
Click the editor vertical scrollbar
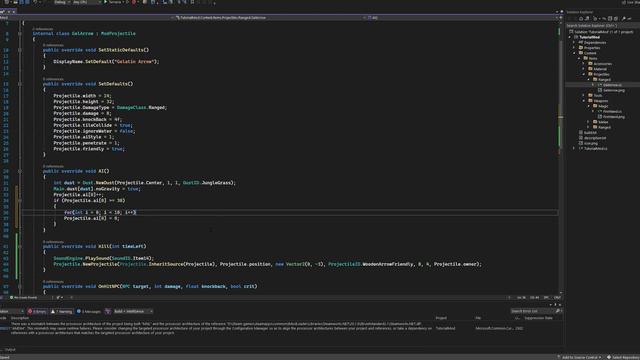560,157
